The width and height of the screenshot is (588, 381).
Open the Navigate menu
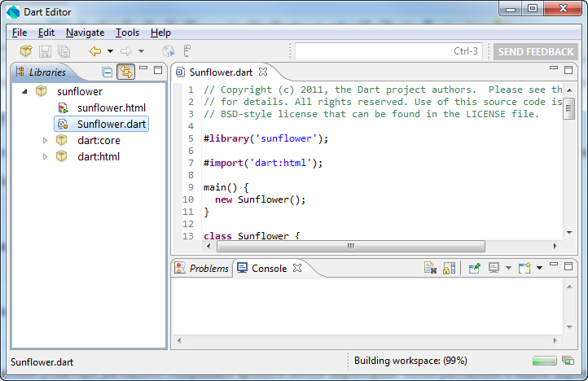point(86,33)
